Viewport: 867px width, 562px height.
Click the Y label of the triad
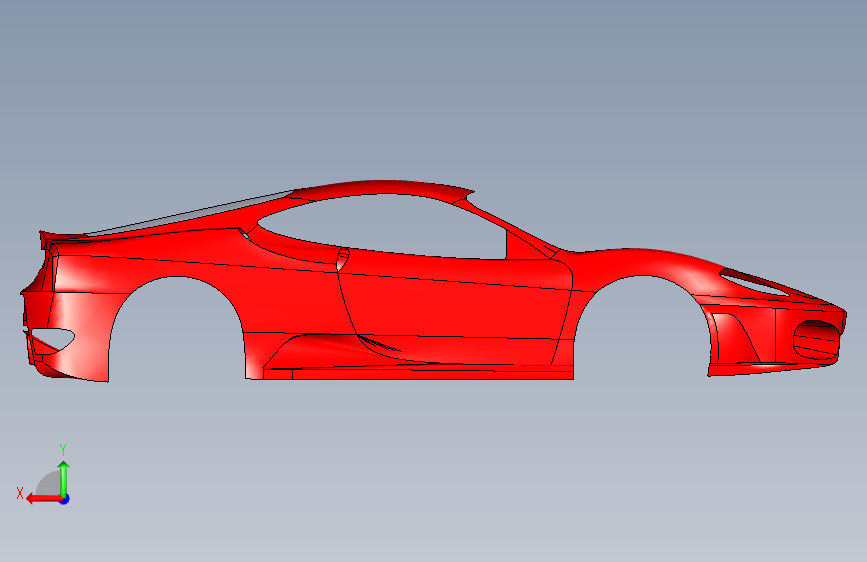63,450
